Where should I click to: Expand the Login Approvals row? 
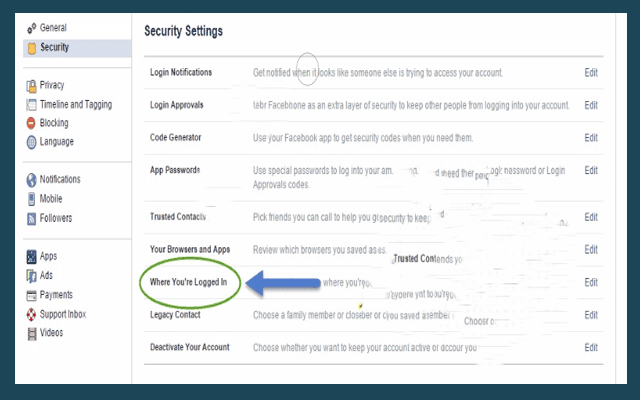click(373, 105)
